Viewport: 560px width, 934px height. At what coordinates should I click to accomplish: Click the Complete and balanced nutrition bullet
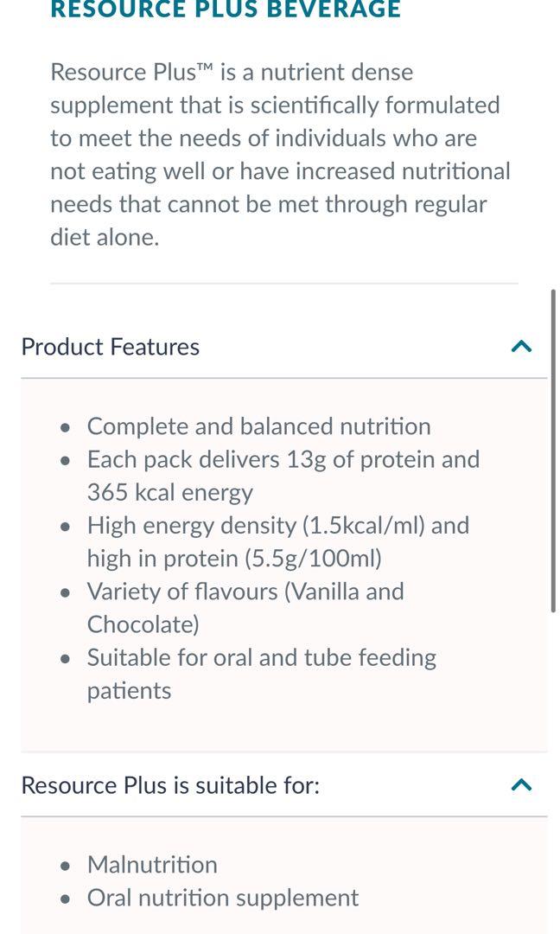(258, 425)
